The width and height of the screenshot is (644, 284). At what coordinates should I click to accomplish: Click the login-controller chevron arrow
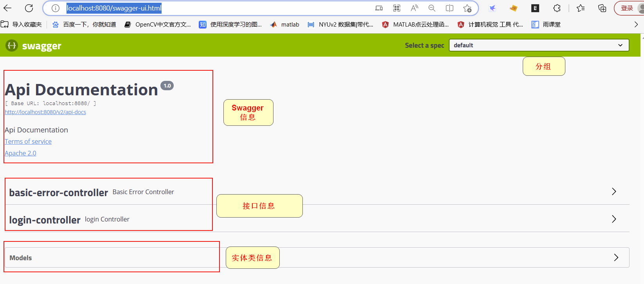[614, 219]
